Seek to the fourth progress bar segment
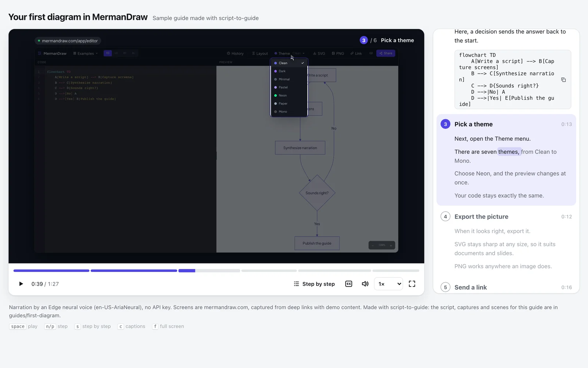Viewport: 588px width, 368px height. tap(269, 271)
